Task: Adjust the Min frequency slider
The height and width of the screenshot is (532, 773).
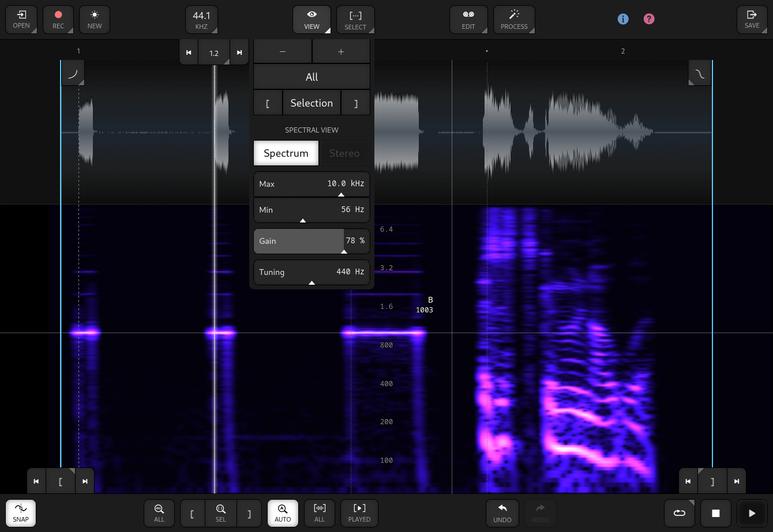Action: pyautogui.click(x=312, y=210)
